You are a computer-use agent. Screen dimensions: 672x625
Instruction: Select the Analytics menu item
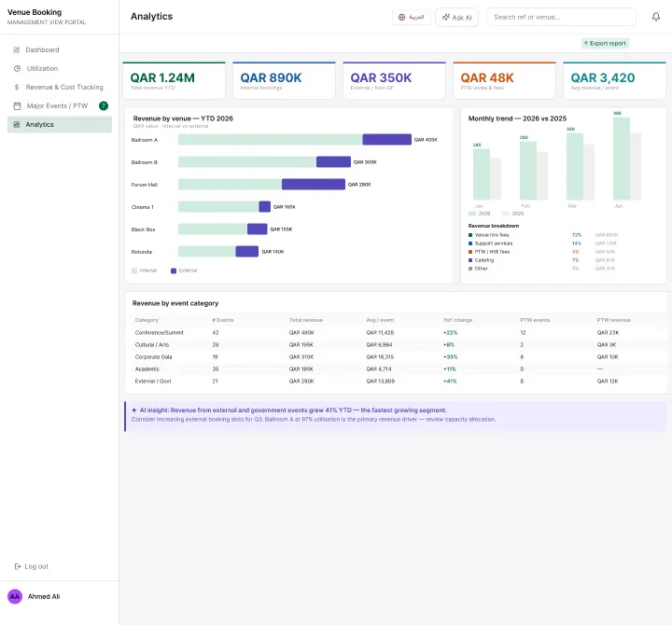(x=60, y=125)
